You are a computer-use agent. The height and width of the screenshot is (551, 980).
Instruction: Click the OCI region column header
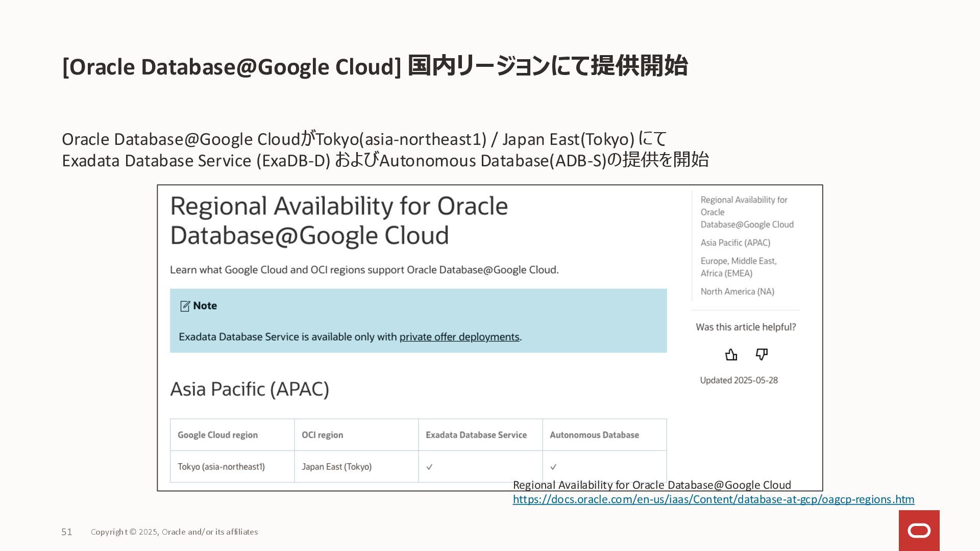tap(322, 435)
